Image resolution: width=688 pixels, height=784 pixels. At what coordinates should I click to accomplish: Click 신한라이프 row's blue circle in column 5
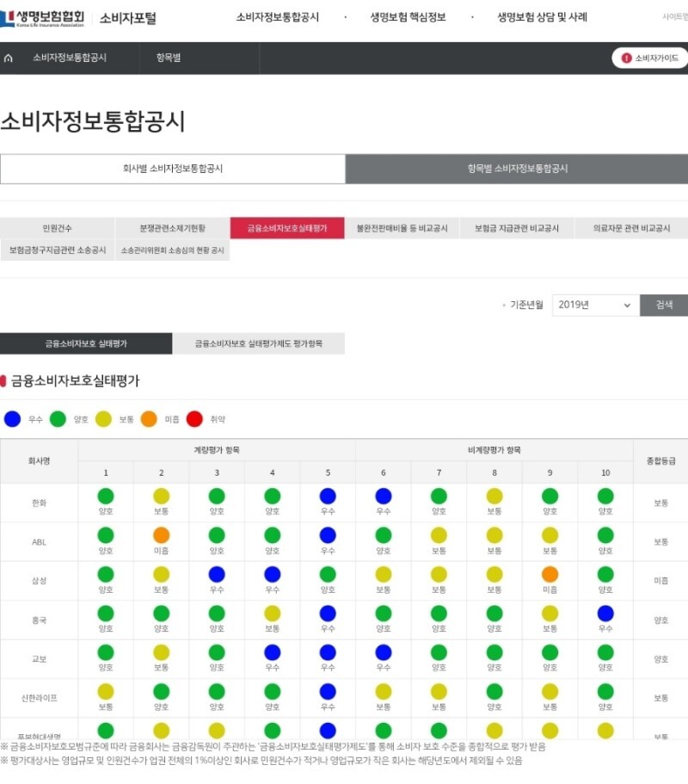[x=328, y=692]
